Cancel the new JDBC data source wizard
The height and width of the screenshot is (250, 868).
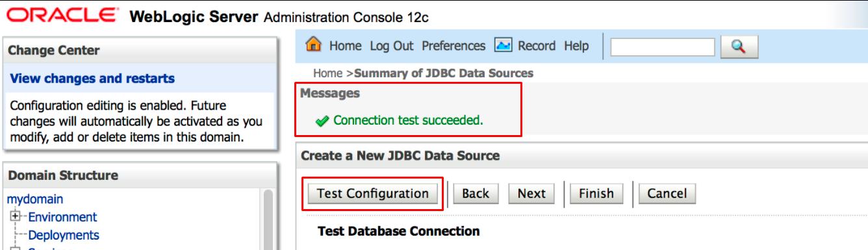point(667,194)
